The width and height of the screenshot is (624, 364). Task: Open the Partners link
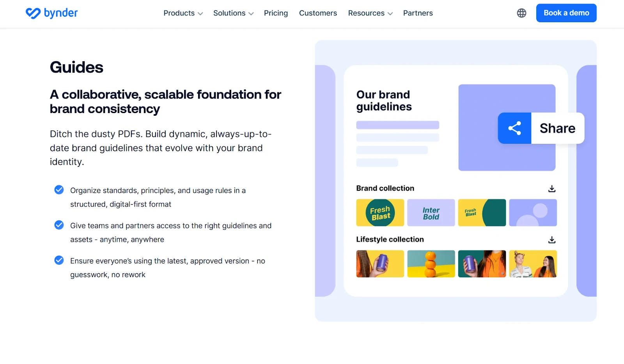[x=418, y=13]
